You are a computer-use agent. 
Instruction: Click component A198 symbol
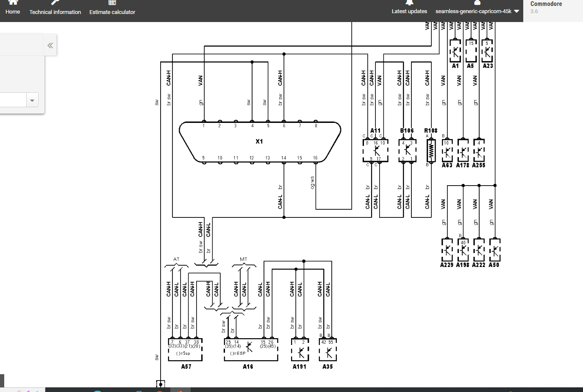(463, 250)
